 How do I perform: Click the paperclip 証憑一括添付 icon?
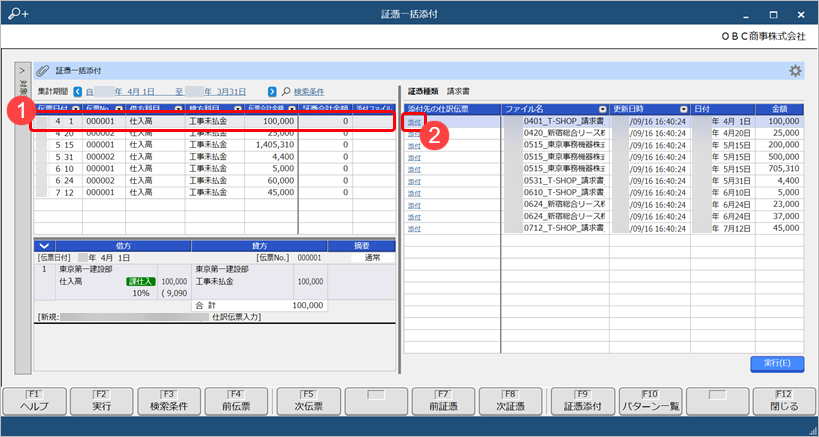tap(43, 70)
